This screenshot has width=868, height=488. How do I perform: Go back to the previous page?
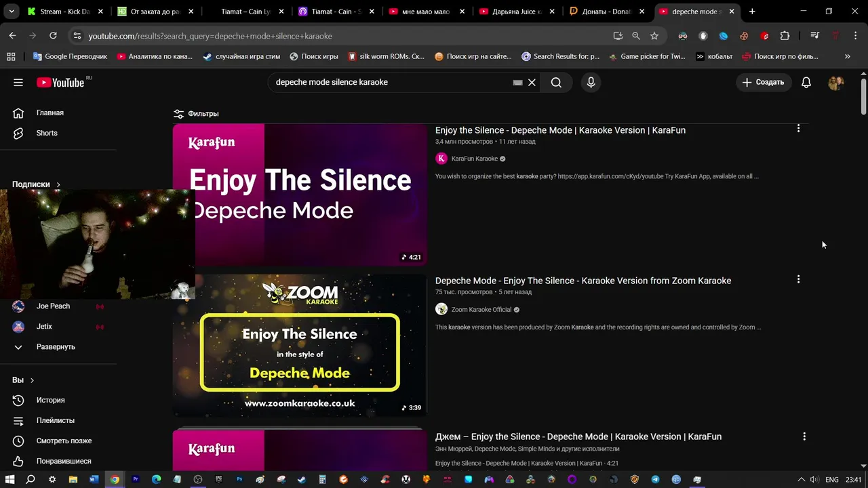(x=12, y=36)
